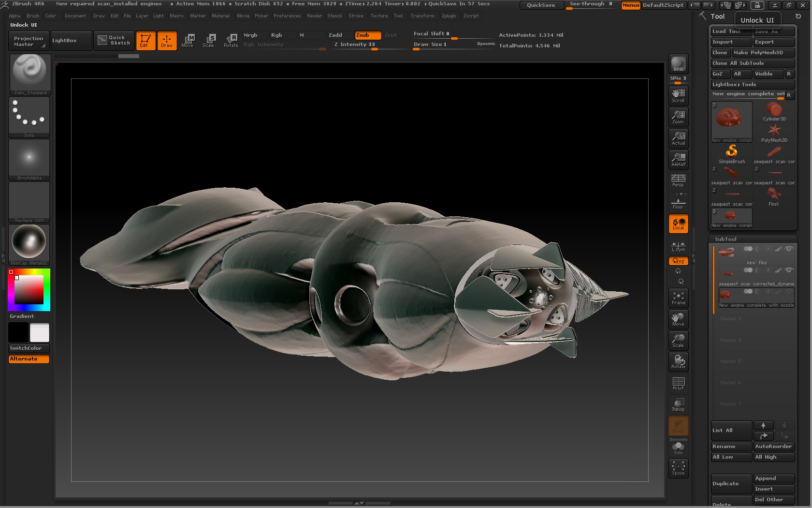Open the Preferences menu
The image size is (812, 508).
pos(287,16)
